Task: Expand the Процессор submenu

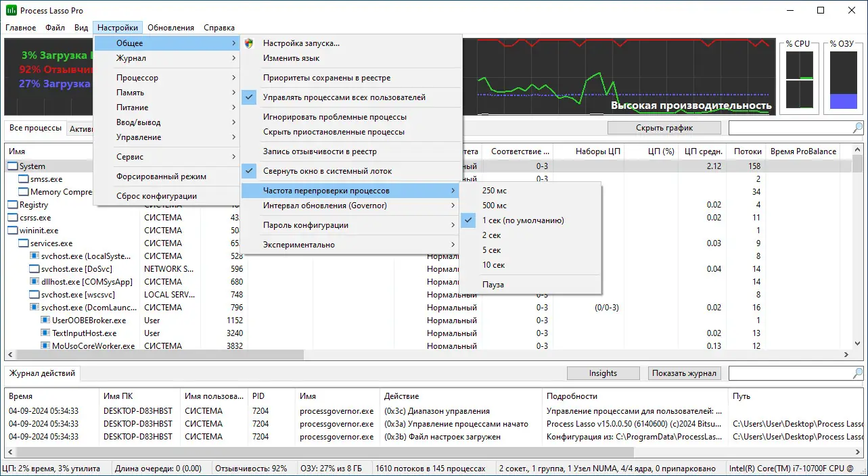Action: [166, 78]
